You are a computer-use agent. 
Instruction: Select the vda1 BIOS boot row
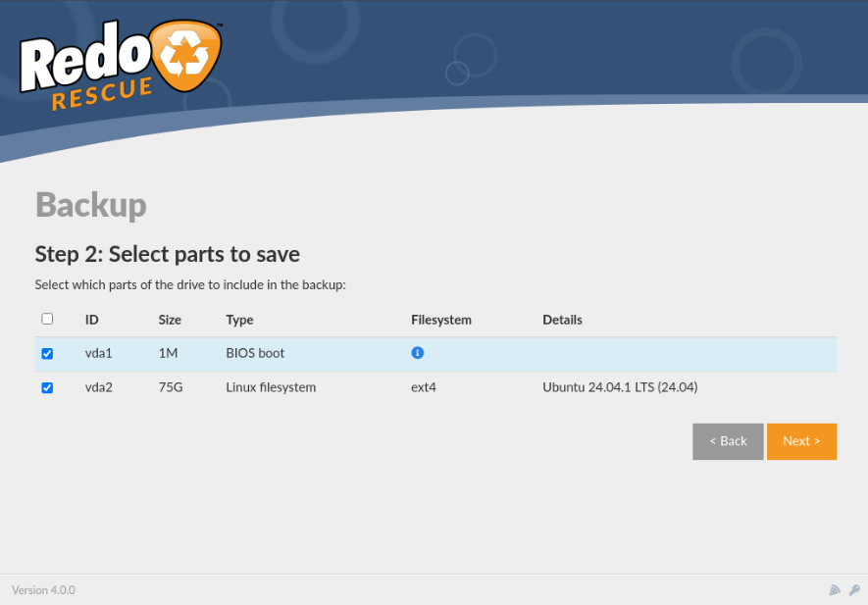pyautogui.click(x=294, y=353)
